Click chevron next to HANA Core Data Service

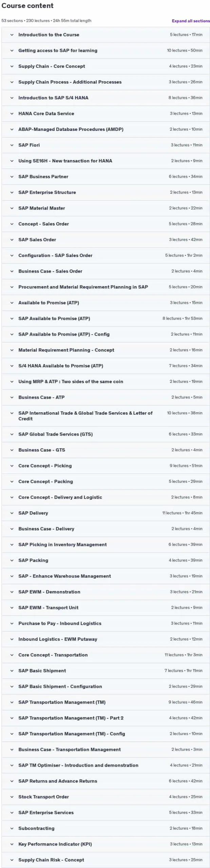coord(12,114)
